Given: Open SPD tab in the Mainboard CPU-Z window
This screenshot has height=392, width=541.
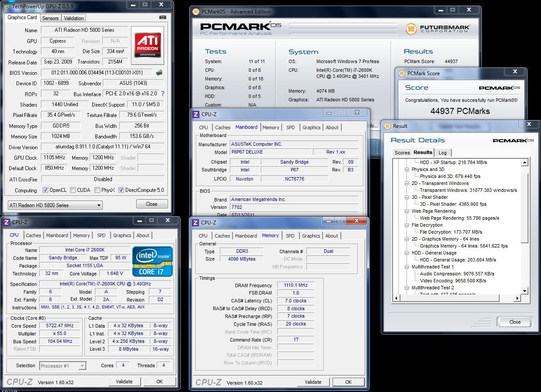Looking at the screenshot, I should click(291, 127).
